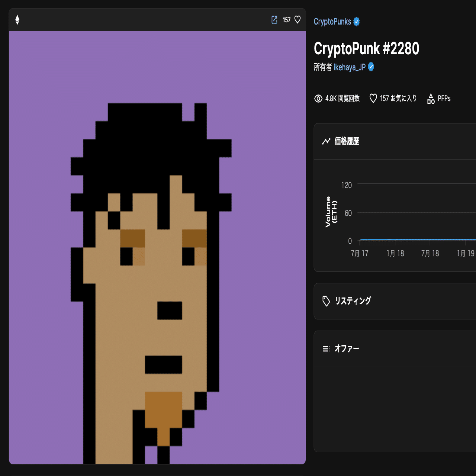Click the 1月 19 chart date label
The image size is (476, 476).
pyautogui.click(x=466, y=254)
